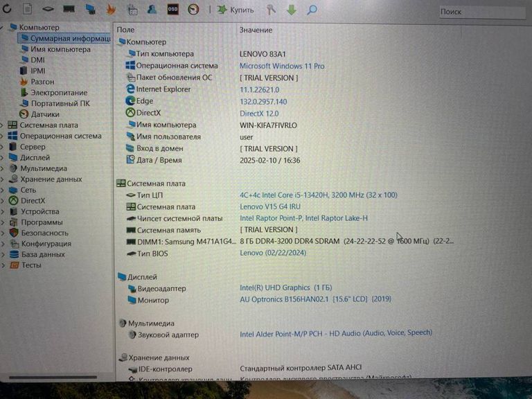Click the Edge row icon
Image resolution: width=532 pixels, height=399 pixels.
(x=130, y=101)
